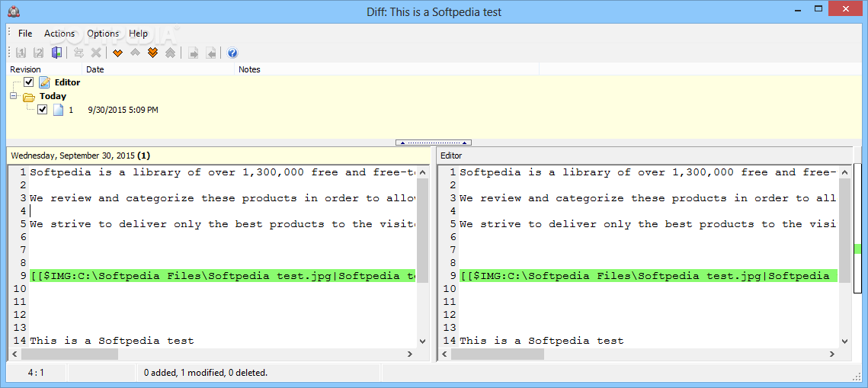Click the '0 added, 1 modified, 0 deleted.' status text
The height and width of the screenshot is (388, 868).
[x=206, y=373]
